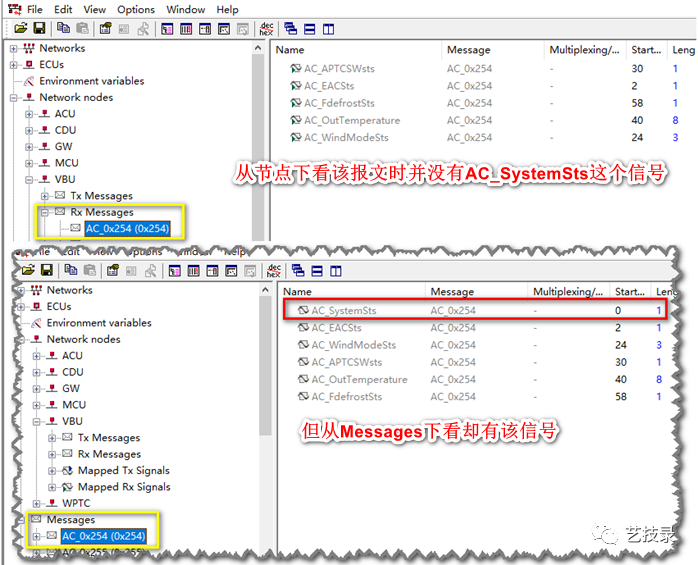Expand ACU node in upper tree

click(29, 114)
